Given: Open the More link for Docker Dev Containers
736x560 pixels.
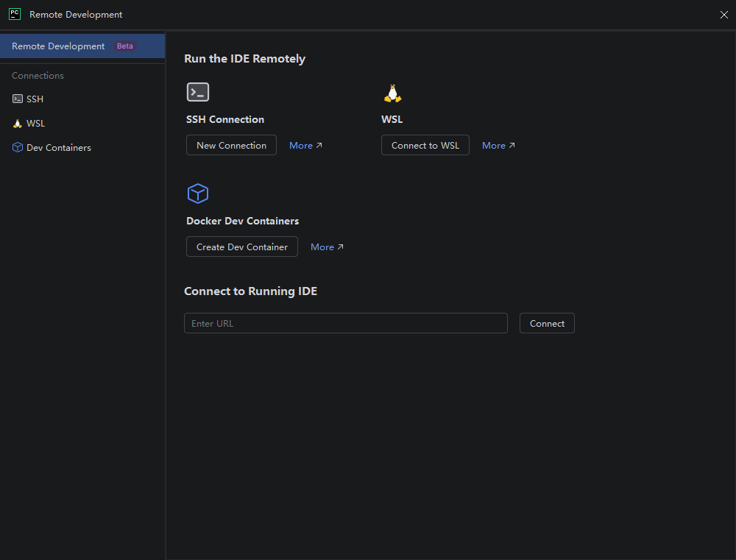Looking at the screenshot, I should tap(328, 247).
